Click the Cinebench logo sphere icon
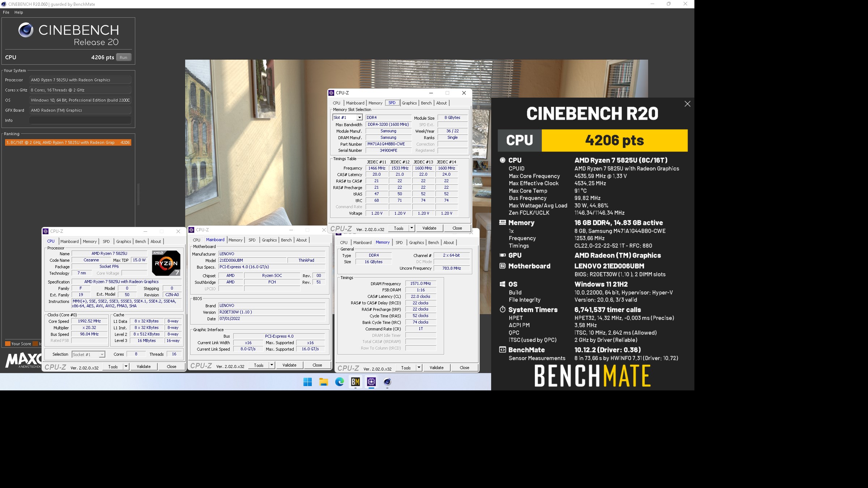This screenshot has width=868, height=488. (26, 30)
